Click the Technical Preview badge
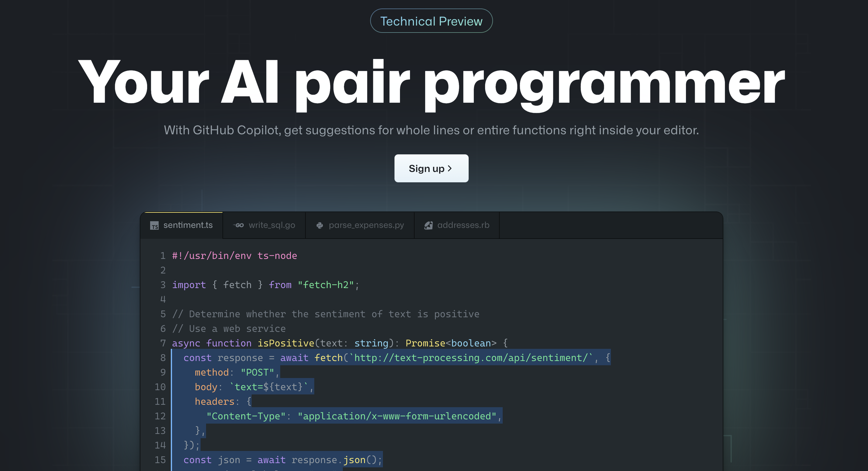 pos(431,21)
